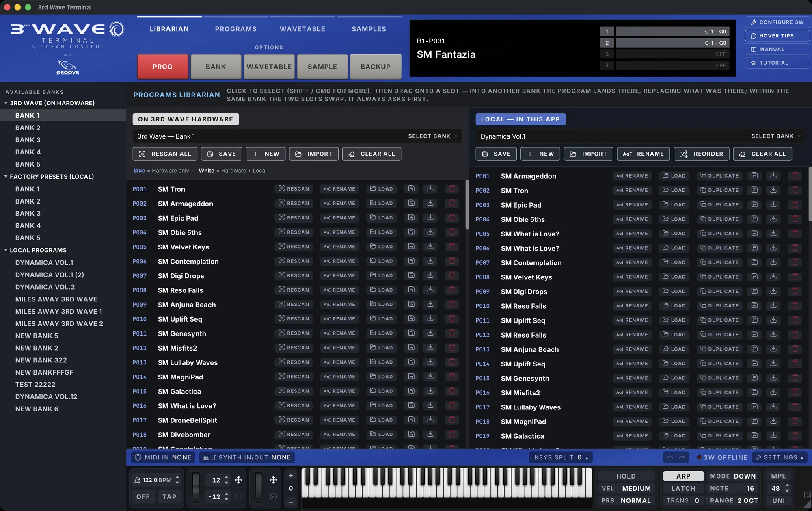
Task: Select DYNAMICA VOL.2 in local programs
Action: (x=45, y=287)
